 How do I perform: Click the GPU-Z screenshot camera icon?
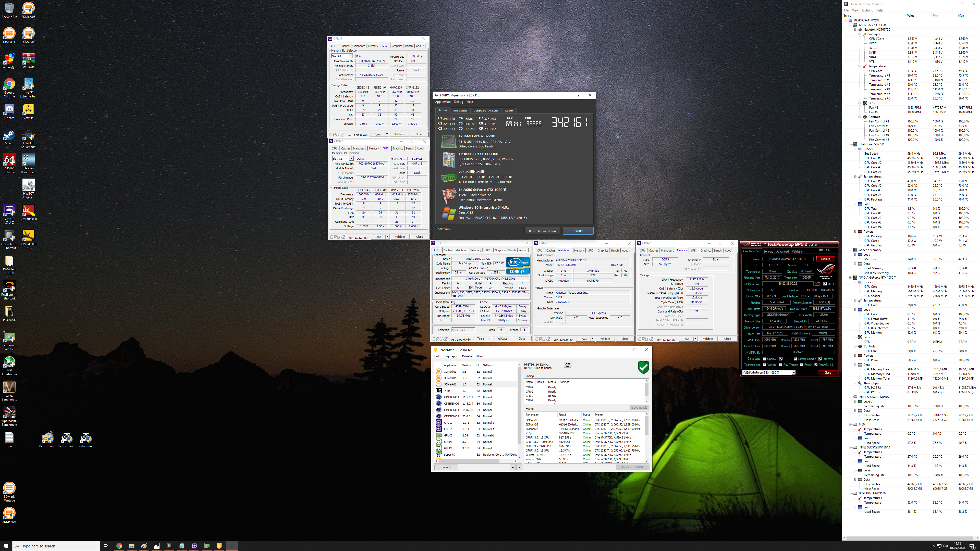pos(821,250)
